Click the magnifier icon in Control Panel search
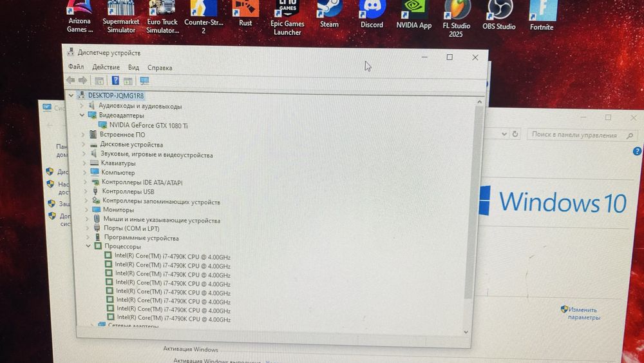The image size is (644, 363). click(630, 135)
